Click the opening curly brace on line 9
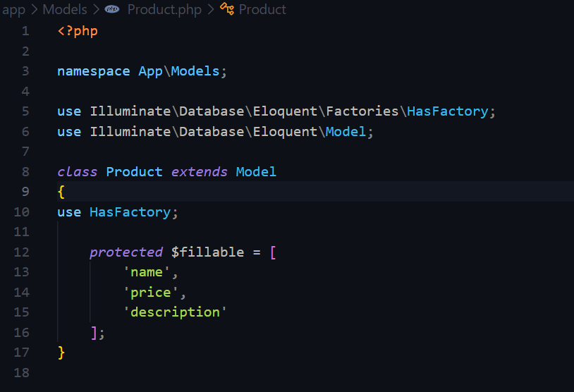 coord(61,192)
